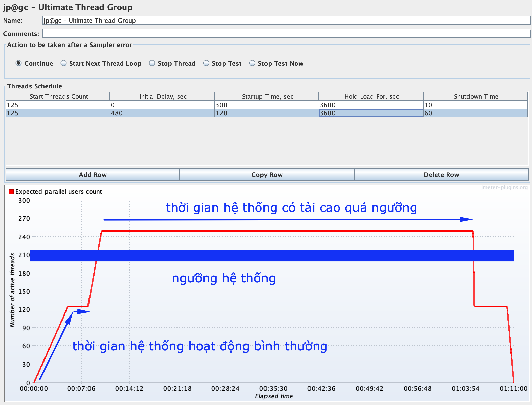Click the Delete Row button

441,175
